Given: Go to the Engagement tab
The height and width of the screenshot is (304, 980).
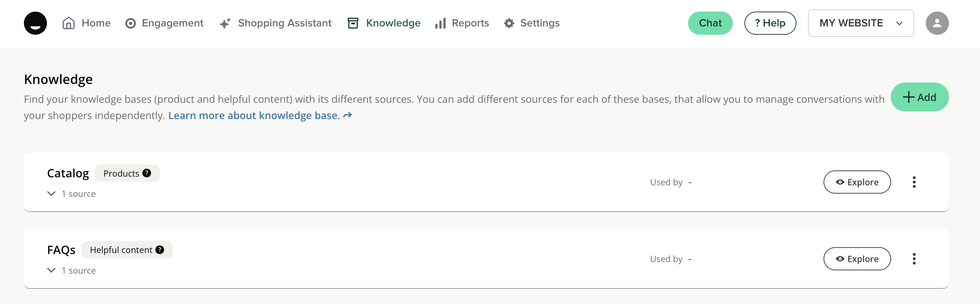Looking at the screenshot, I should click(164, 23).
